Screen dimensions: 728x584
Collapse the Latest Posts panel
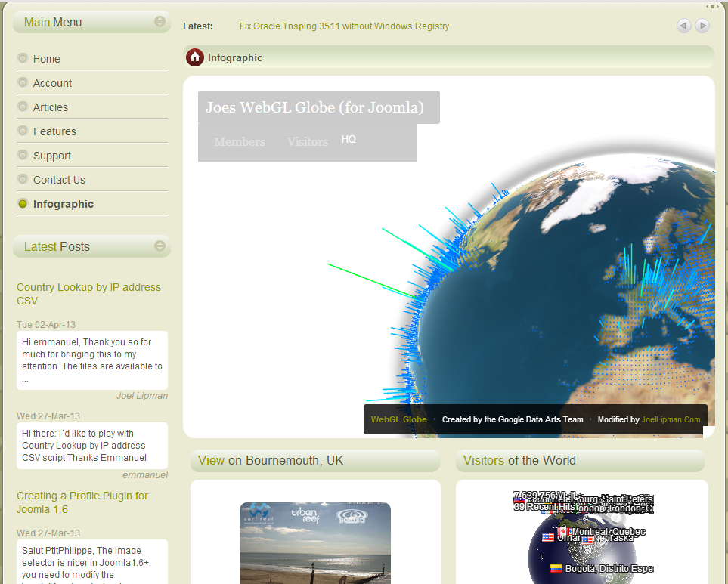pos(160,246)
